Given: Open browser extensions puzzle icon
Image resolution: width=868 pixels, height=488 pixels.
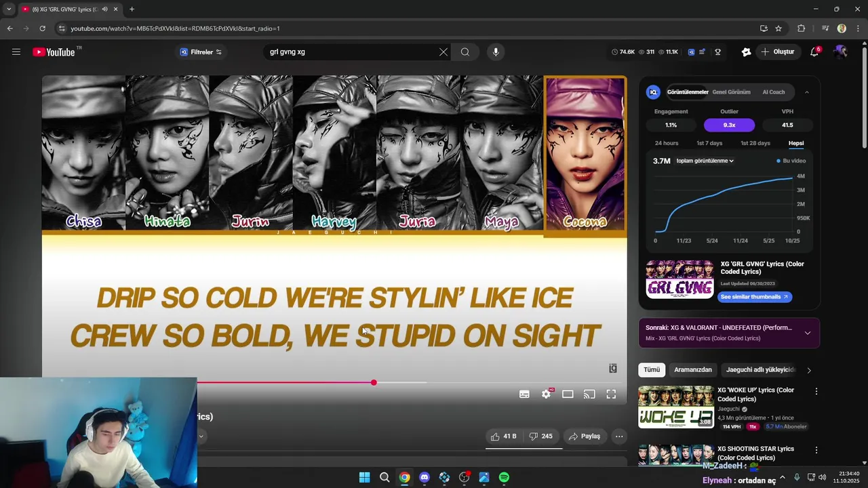Looking at the screenshot, I should 802,28.
